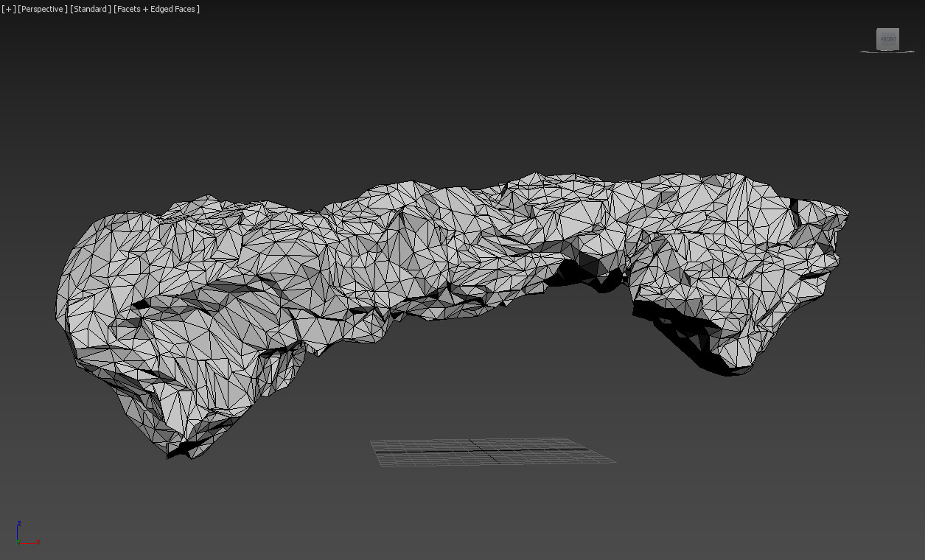Open the [+] general viewport menu
The width and height of the screenshot is (925, 560).
(x=8, y=9)
